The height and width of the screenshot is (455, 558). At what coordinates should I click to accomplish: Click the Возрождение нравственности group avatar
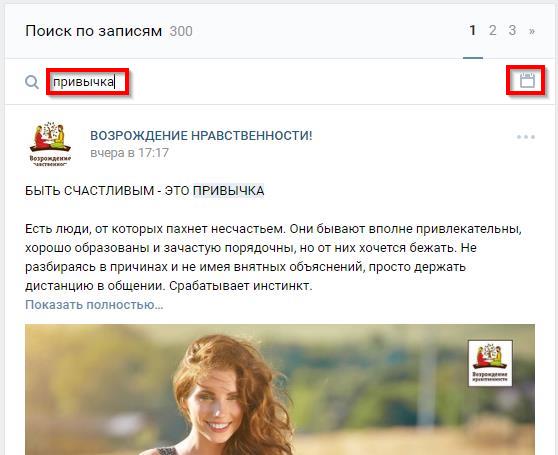(x=50, y=144)
